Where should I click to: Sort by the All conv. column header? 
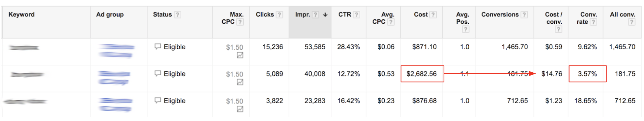[x=622, y=14]
